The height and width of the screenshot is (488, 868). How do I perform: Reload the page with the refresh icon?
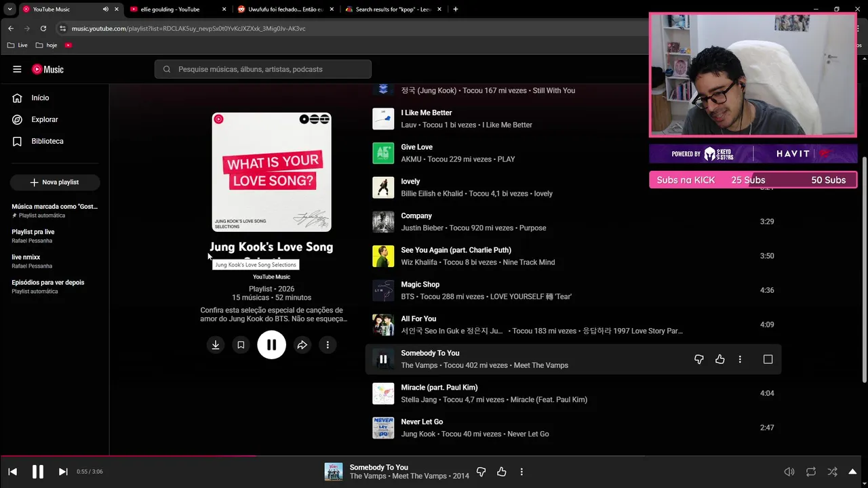click(x=43, y=28)
